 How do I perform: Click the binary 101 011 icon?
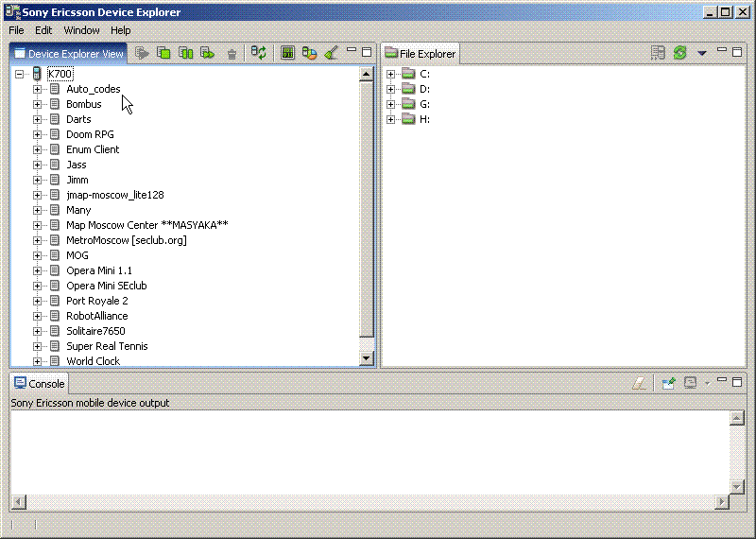pos(288,53)
